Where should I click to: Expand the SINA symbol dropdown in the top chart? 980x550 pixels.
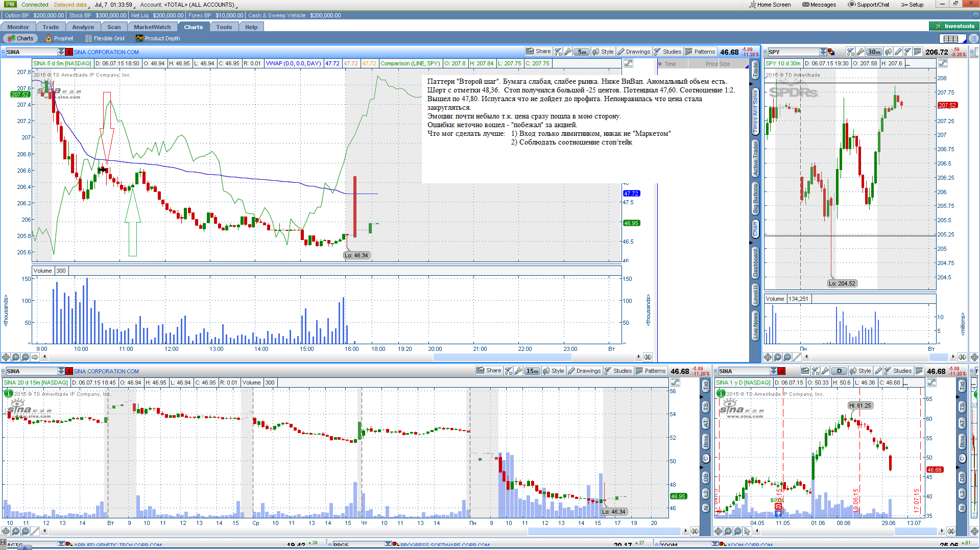tap(61, 52)
